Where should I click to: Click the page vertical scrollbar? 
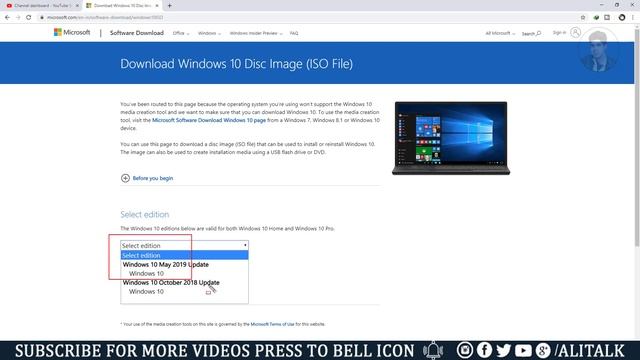[637, 137]
